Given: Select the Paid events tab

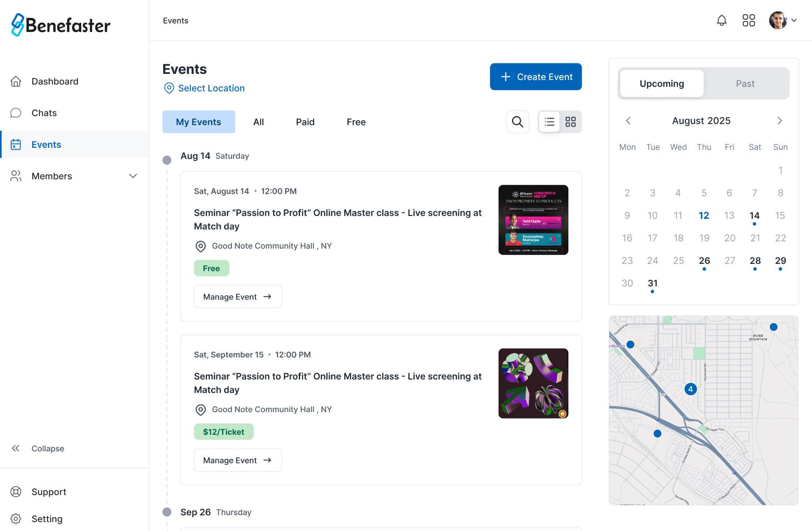Looking at the screenshot, I should [x=305, y=122].
